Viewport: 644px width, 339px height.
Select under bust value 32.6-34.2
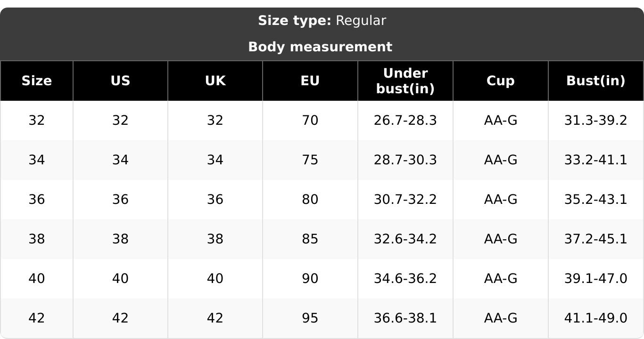click(x=405, y=239)
